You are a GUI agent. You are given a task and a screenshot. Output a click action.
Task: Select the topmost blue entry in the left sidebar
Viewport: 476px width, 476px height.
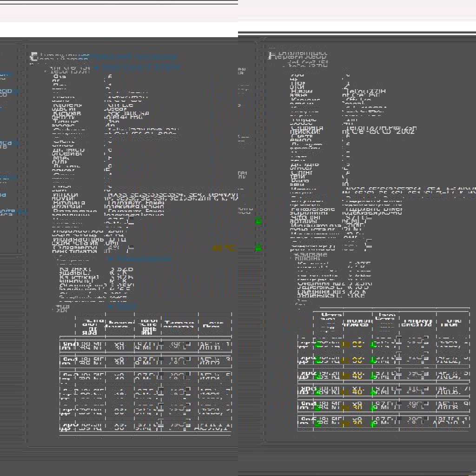point(5,74)
